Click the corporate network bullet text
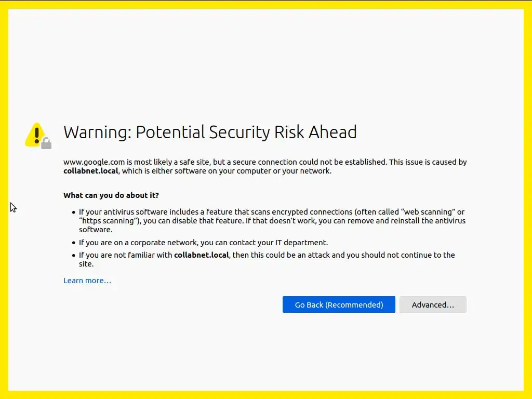Image resolution: width=532 pixels, height=399 pixels. tap(203, 243)
